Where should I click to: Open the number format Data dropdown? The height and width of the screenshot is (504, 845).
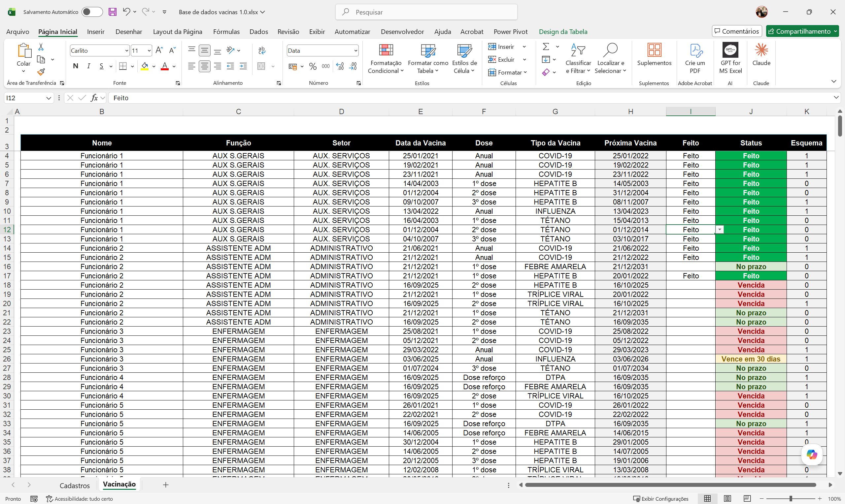click(356, 50)
